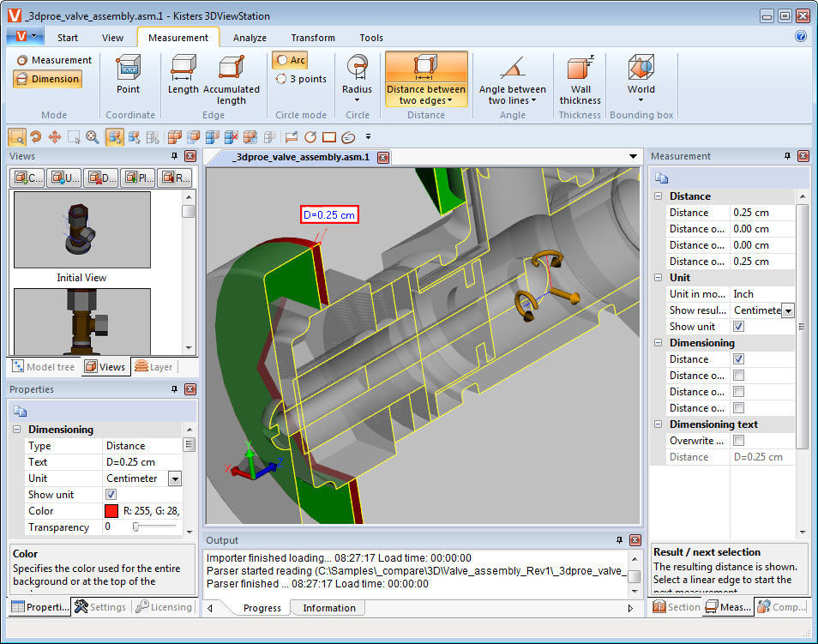Click the delete selected geometry cube-with-X icon
This screenshot has width=818, height=644.
[x=232, y=137]
